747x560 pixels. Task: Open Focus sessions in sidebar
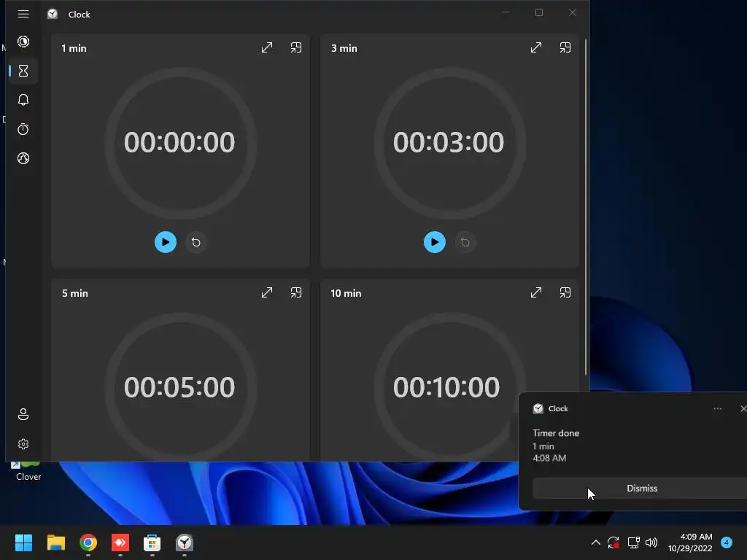click(23, 42)
